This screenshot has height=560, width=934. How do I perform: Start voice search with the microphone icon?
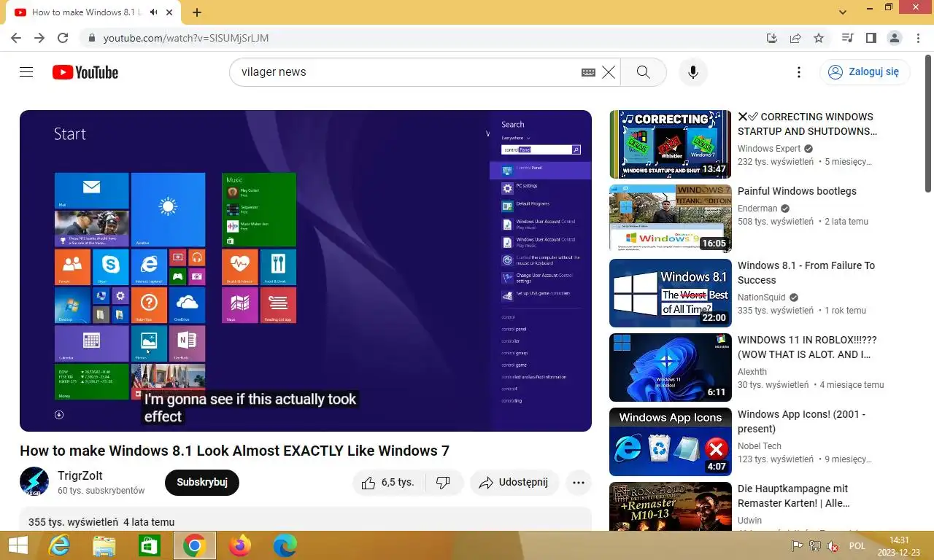(x=693, y=72)
